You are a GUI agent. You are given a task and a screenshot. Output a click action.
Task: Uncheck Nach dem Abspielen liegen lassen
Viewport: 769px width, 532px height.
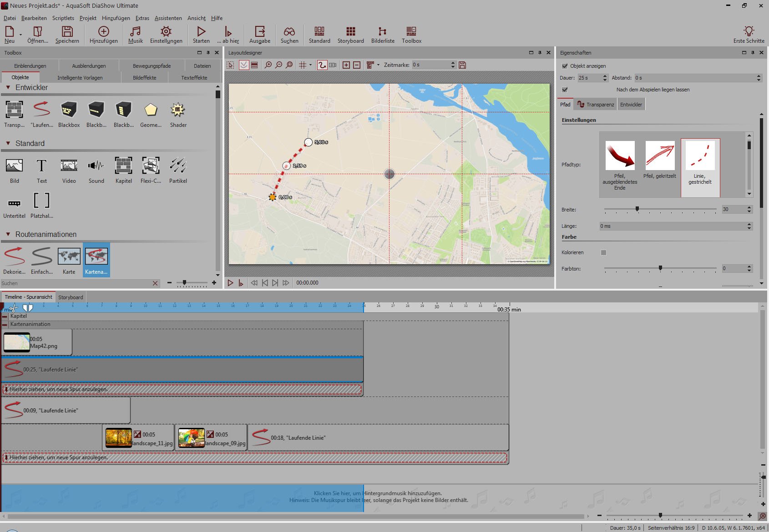(x=565, y=90)
